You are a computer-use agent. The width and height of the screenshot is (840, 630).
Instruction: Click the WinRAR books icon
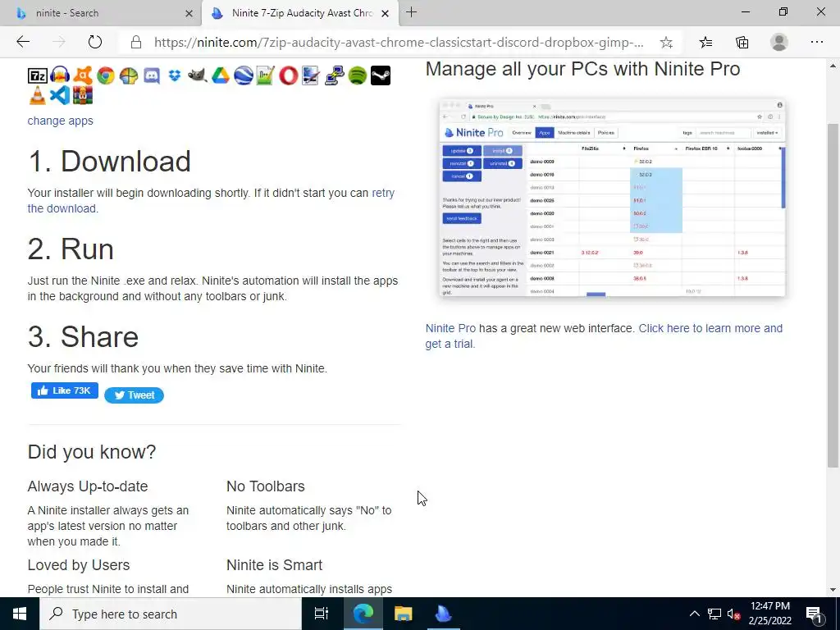83,95
